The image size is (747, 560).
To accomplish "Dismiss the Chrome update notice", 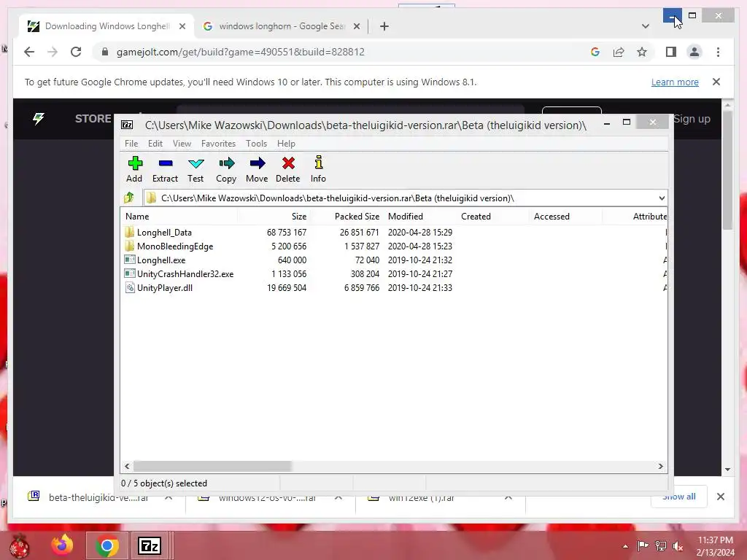I will [716, 82].
